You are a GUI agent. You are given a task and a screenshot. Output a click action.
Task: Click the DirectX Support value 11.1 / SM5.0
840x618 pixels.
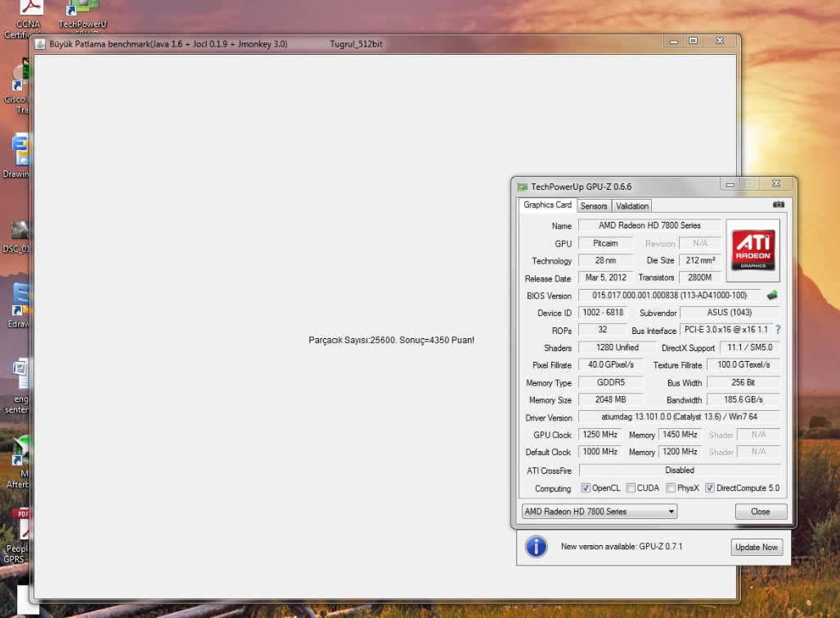coord(749,347)
